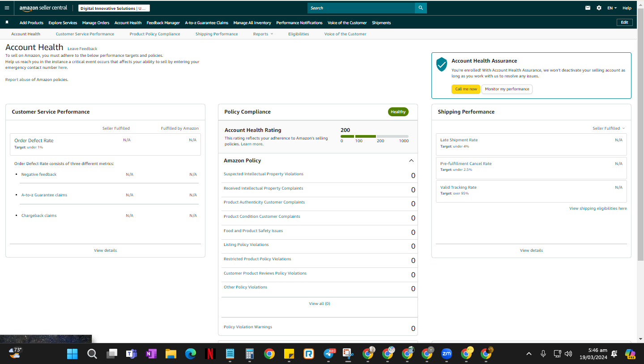The image size is (644, 364).
Task: Launch Microsoft Edge from the taskbar
Action: pos(191,354)
